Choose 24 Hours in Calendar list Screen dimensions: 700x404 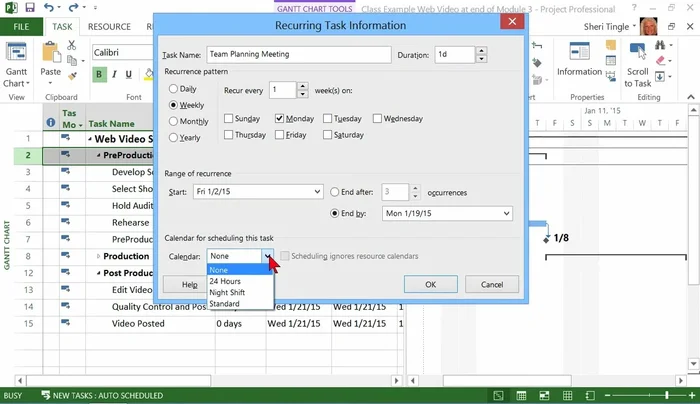pyautogui.click(x=240, y=281)
